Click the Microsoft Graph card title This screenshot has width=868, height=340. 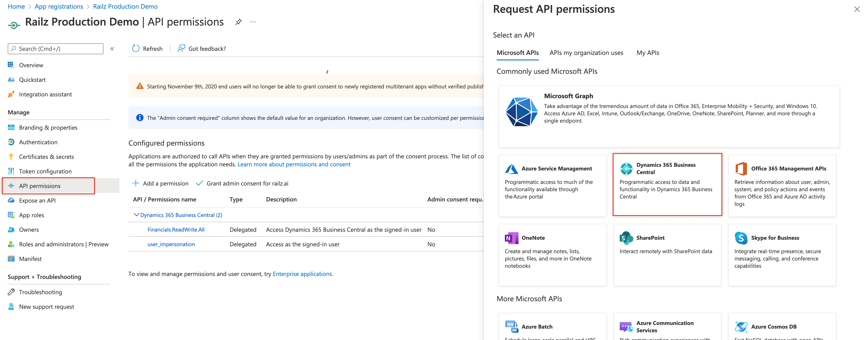point(568,96)
